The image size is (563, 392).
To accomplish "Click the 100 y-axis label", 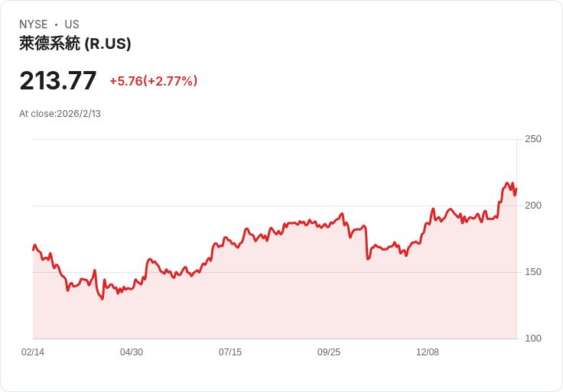I will click(x=533, y=339).
